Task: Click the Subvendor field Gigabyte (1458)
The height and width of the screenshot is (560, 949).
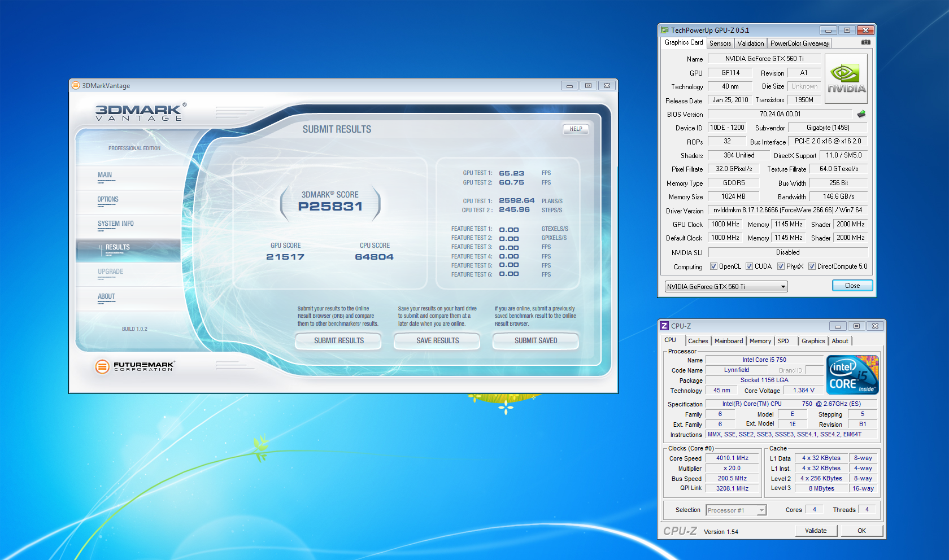Action: pyautogui.click(x=828, y=128)
